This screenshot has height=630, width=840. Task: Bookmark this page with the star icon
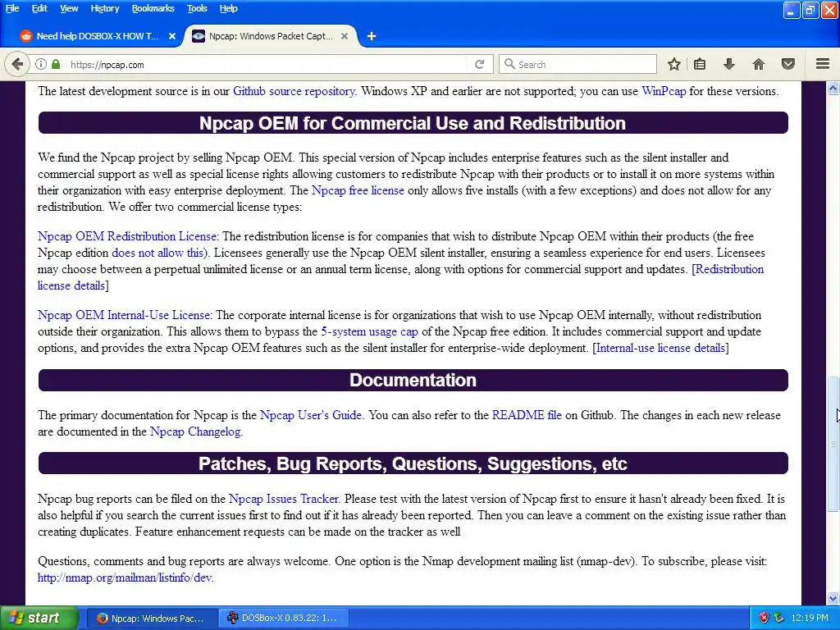674,64
